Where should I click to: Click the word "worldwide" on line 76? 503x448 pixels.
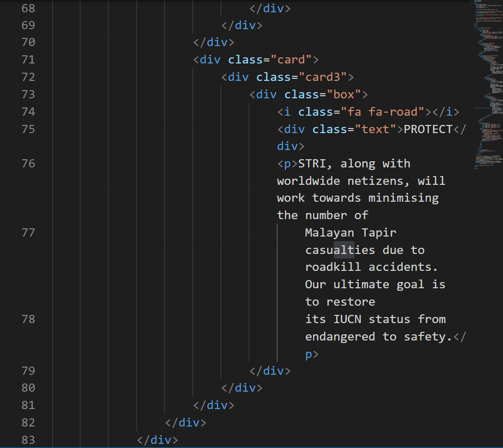(309, 181)
